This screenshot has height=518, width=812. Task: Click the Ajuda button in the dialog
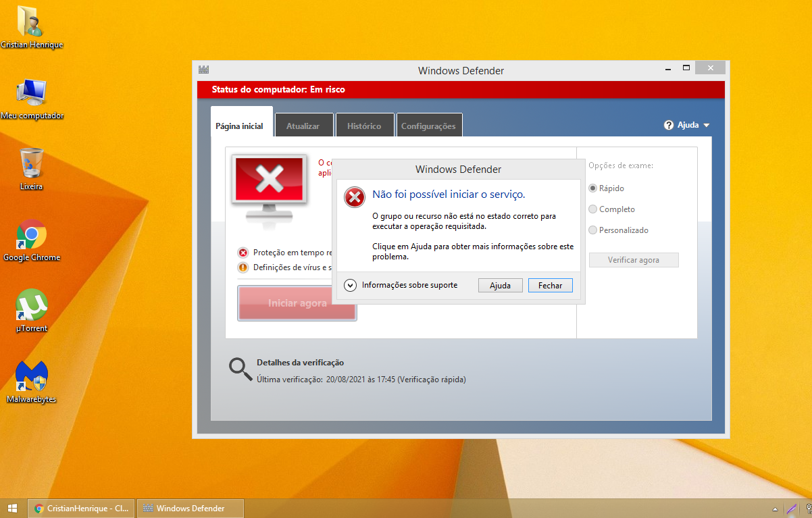click(x=500, y=286)
